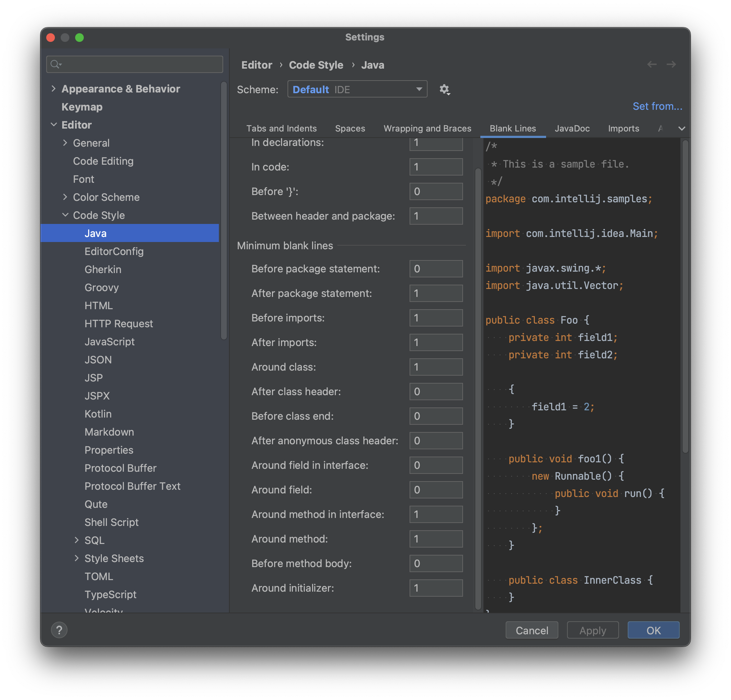Click the help question mark button
731x700 pixels.
tap(59, 630)
